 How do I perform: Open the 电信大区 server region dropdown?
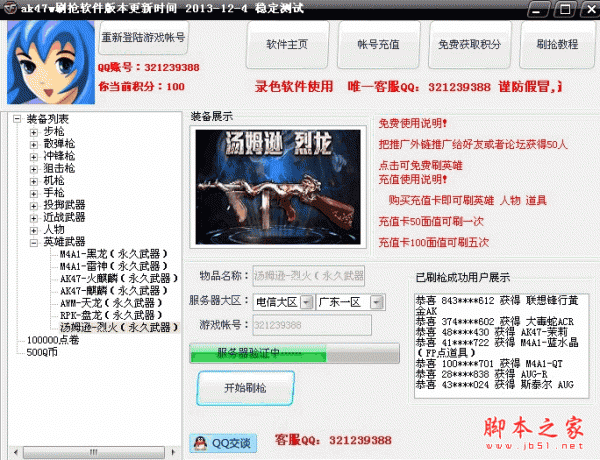coord(307,302)
